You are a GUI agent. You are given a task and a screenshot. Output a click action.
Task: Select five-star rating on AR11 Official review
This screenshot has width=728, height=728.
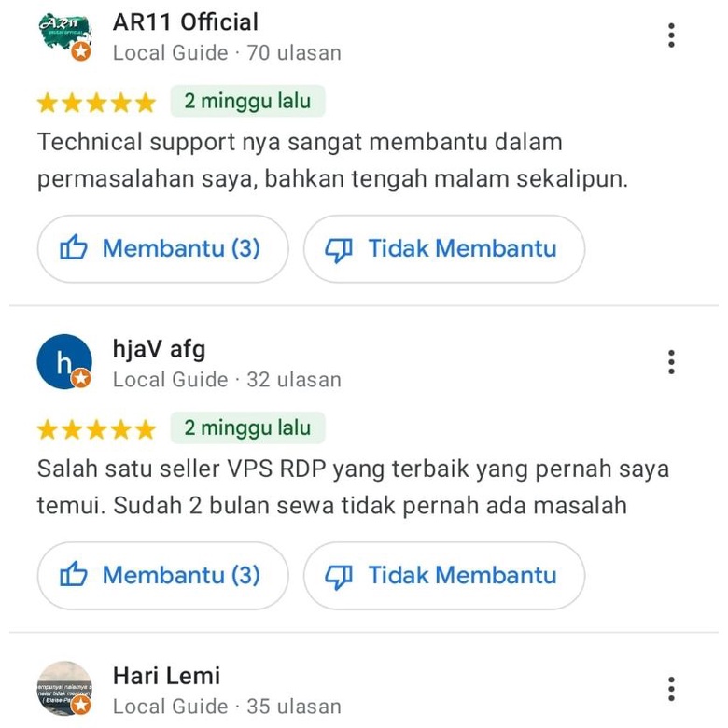(96, 102)
